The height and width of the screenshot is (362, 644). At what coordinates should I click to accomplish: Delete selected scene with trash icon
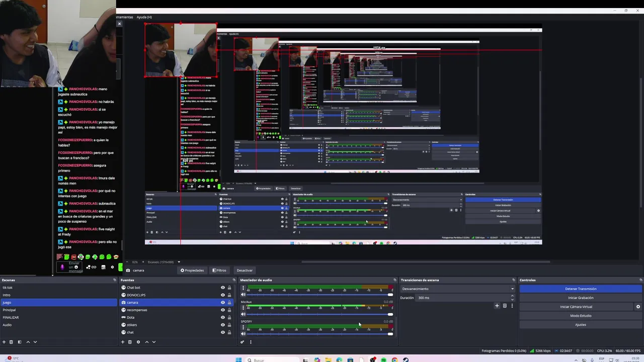(11, 342)
